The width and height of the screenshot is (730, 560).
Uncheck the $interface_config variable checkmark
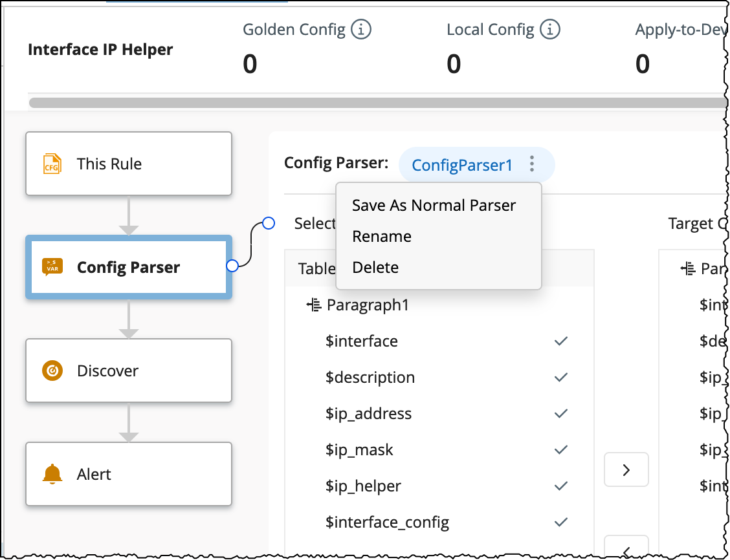pyautogui.click(x=561, y=522)
